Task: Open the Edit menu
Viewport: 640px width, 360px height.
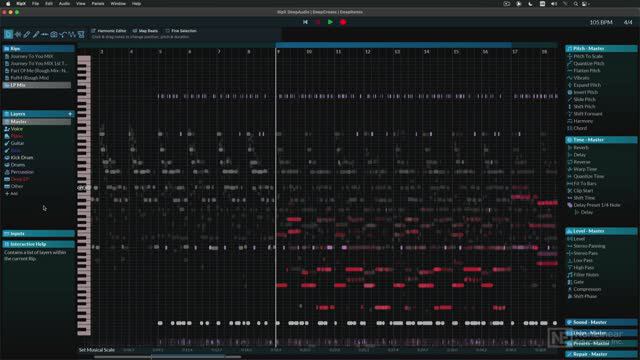Action: (49, 4)
